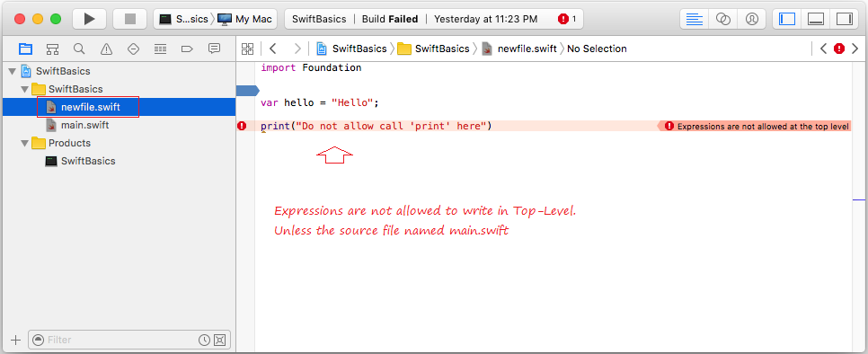Open the Report navigator
The width and height of the screenshot is (868, 354).
214,49
